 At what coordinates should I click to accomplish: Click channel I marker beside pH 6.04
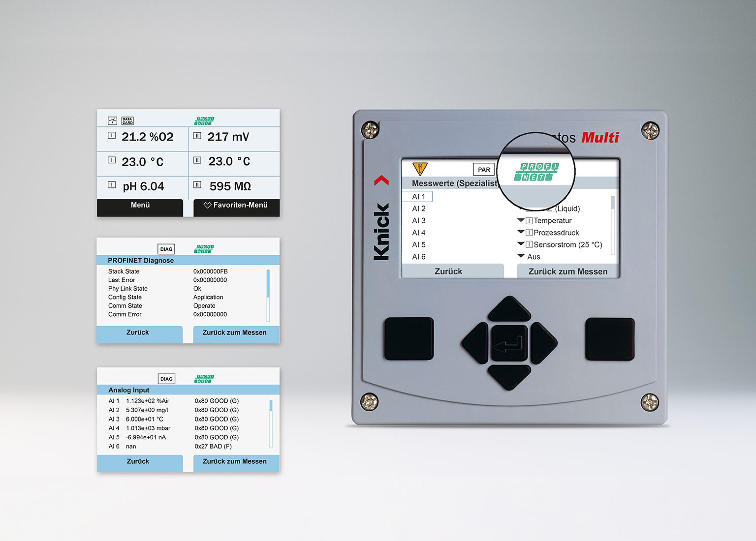click(x=112, y=185)
